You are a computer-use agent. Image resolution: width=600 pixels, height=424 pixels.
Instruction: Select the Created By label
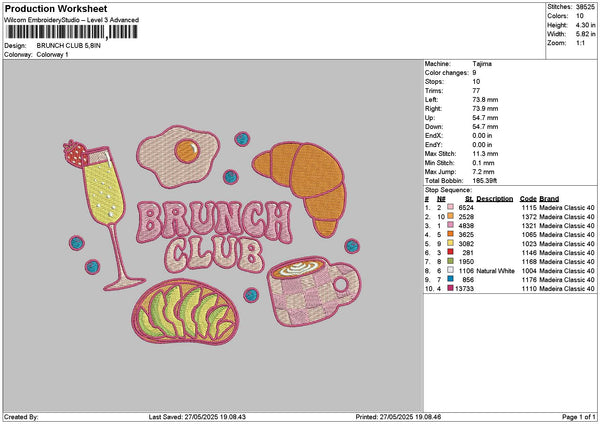coord(21,417)
